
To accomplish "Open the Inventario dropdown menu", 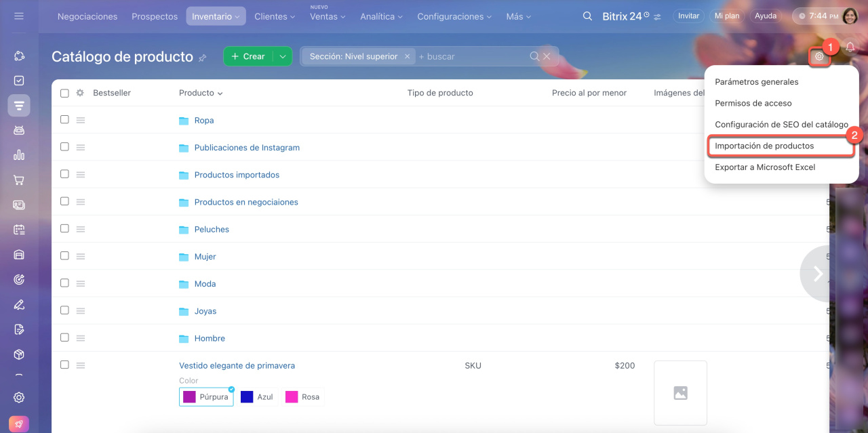I will click(216, 16).
